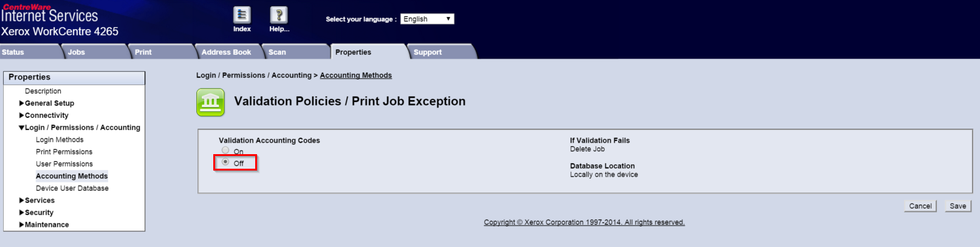Screen dimensions: 980x247
Task: Select the On radio button
Action: click(225, 150)
